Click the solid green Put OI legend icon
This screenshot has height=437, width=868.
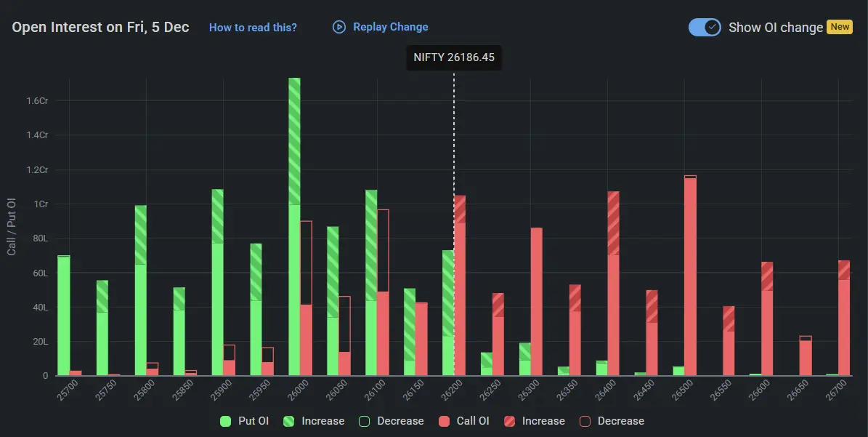224,421
